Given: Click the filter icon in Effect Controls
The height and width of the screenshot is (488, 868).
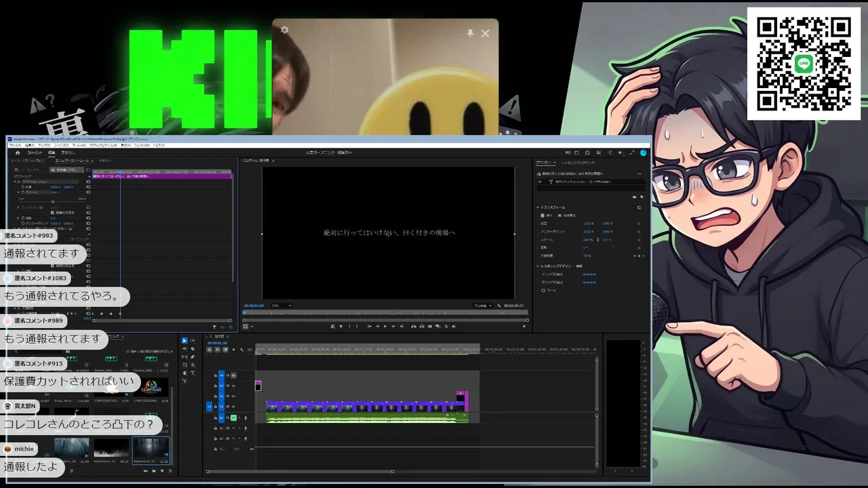Looking at the screenshot, I should [x=214, y=327].
